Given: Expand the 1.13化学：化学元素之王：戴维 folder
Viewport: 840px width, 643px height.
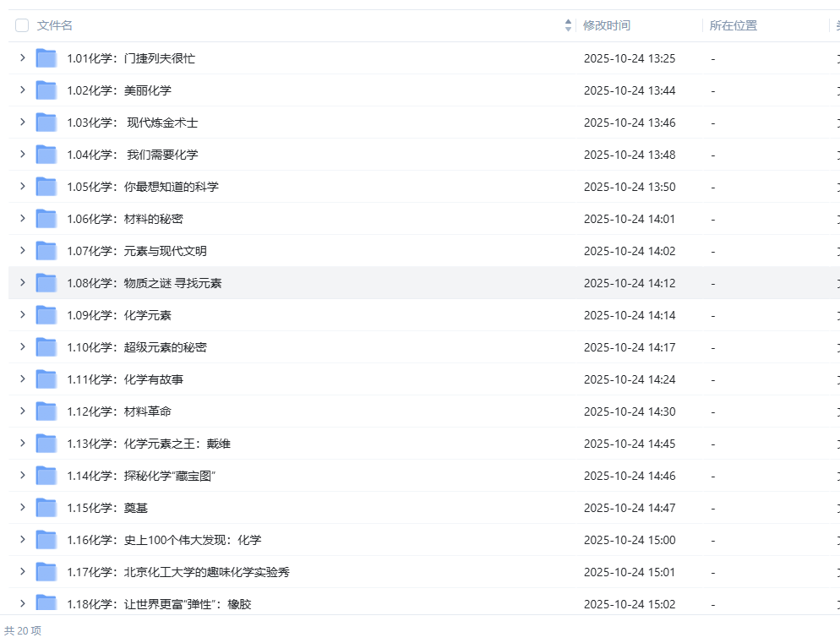Looking at the screenshot, I should tap(23, 444).
